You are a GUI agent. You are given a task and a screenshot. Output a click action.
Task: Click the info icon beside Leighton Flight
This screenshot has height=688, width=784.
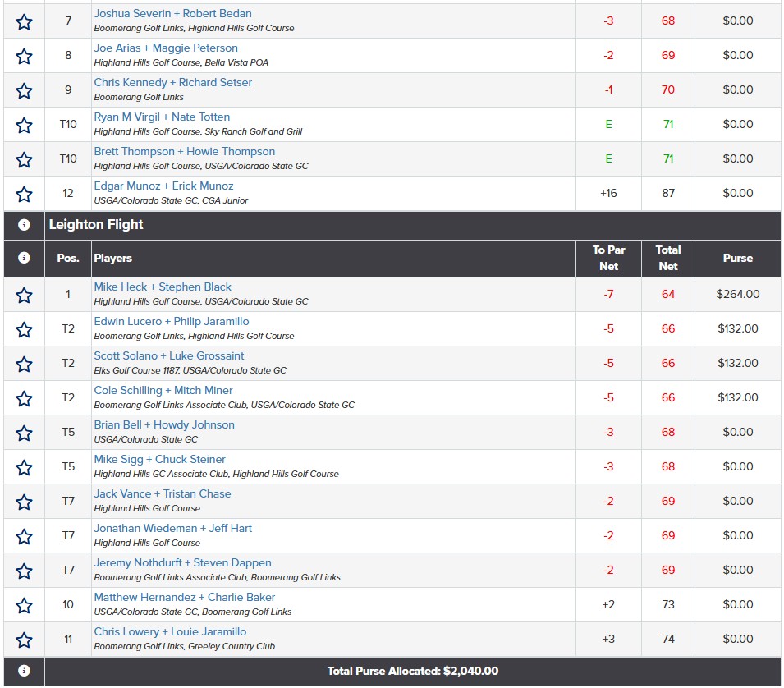click(24, 225)
